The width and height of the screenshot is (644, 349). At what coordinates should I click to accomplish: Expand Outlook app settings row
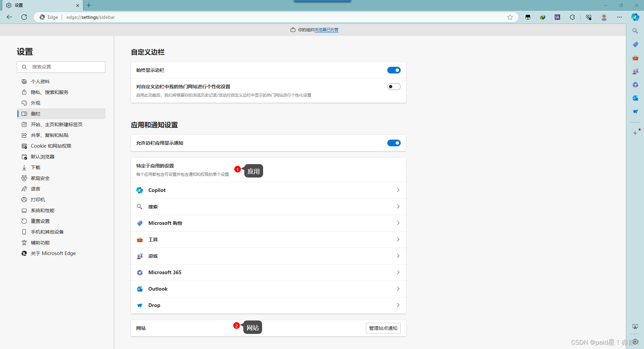[268, 289]
